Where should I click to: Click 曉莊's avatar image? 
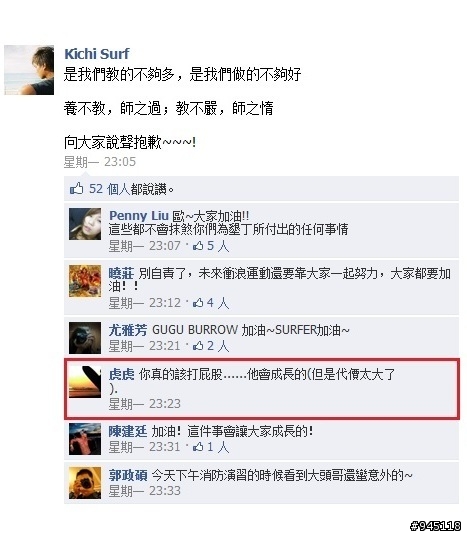click(85, 281)
